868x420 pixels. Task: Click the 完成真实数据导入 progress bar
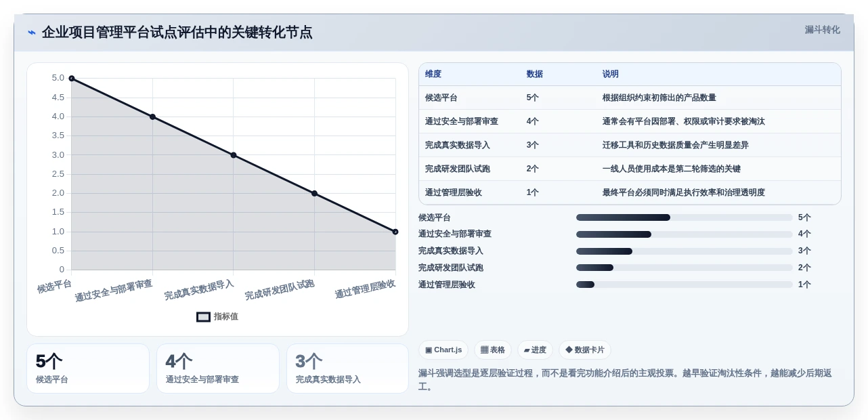point(684,251)
